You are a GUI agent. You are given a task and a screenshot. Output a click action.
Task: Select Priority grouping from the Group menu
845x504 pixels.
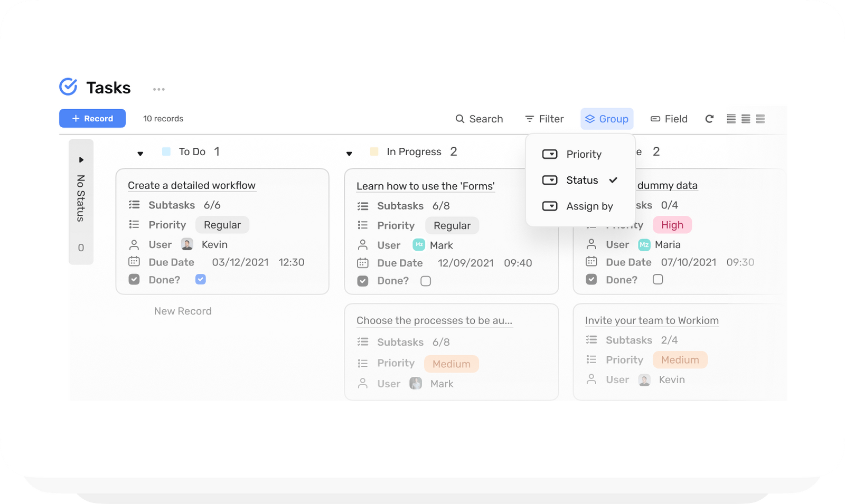pos(584,154)
